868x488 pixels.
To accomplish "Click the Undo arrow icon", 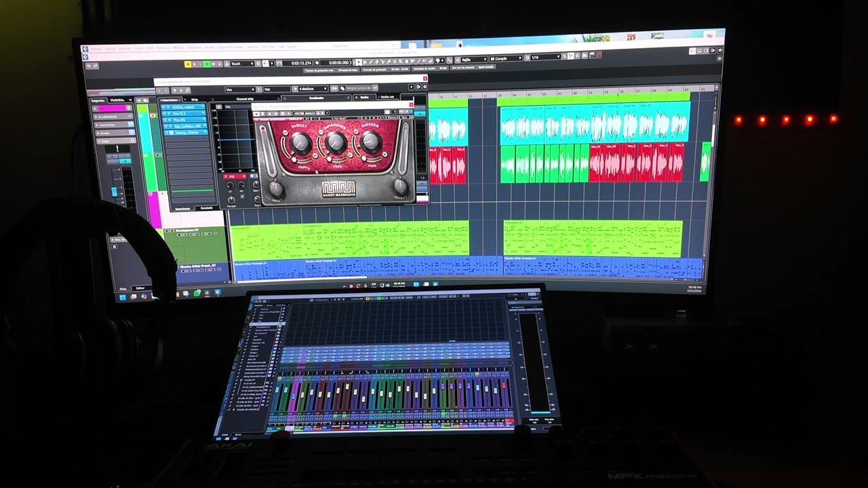I will click(89, 66).
